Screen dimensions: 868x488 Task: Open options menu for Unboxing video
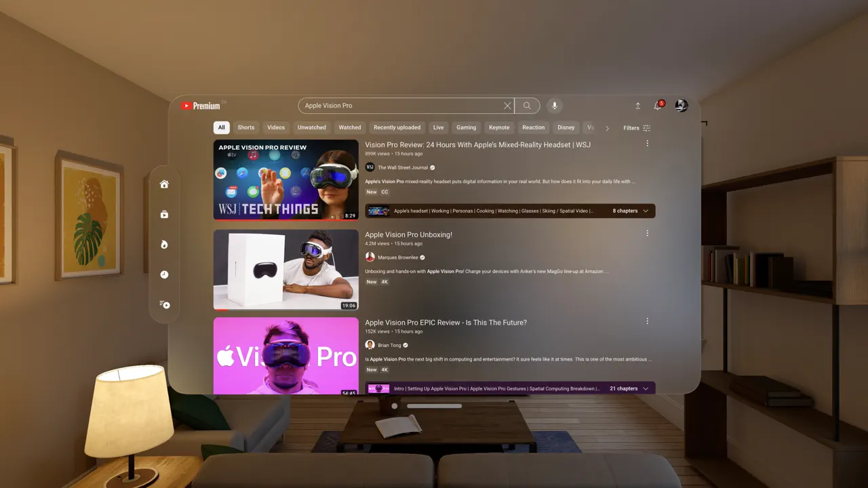648,233
